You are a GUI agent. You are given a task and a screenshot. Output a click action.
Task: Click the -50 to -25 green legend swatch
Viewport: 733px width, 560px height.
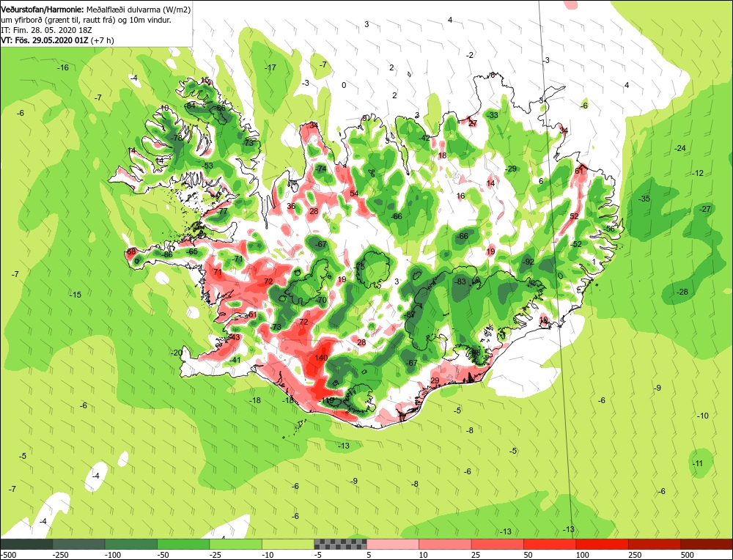183,544
